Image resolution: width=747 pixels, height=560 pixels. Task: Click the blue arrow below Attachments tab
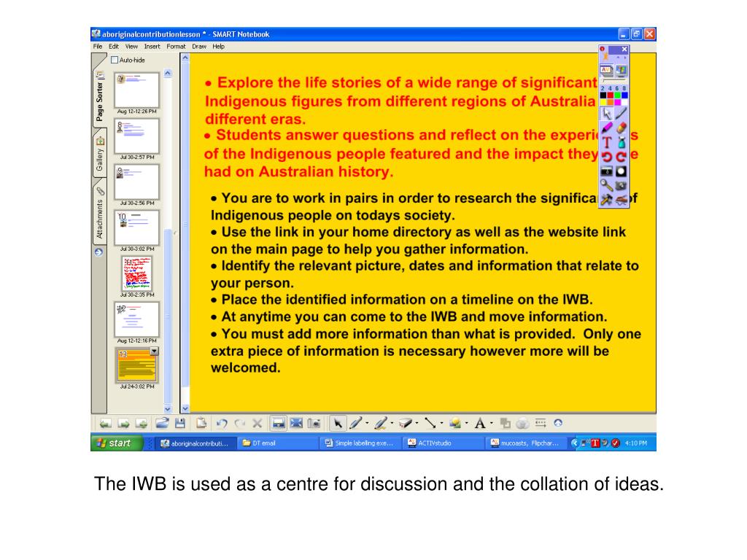click(x=98, y=252)
